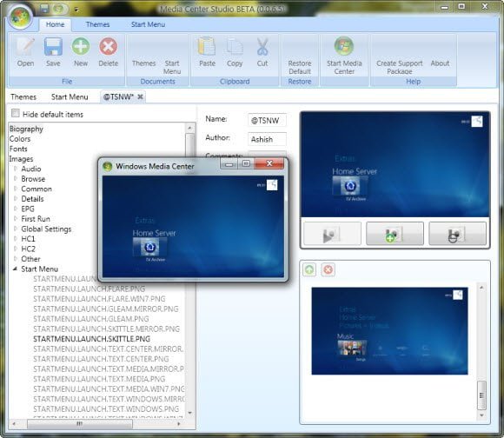Select STARTMENU.LAUNCH.FLARE.WIN7.PNG item
This screenshot has width=504, height=438.
click(x=99, y=299)
